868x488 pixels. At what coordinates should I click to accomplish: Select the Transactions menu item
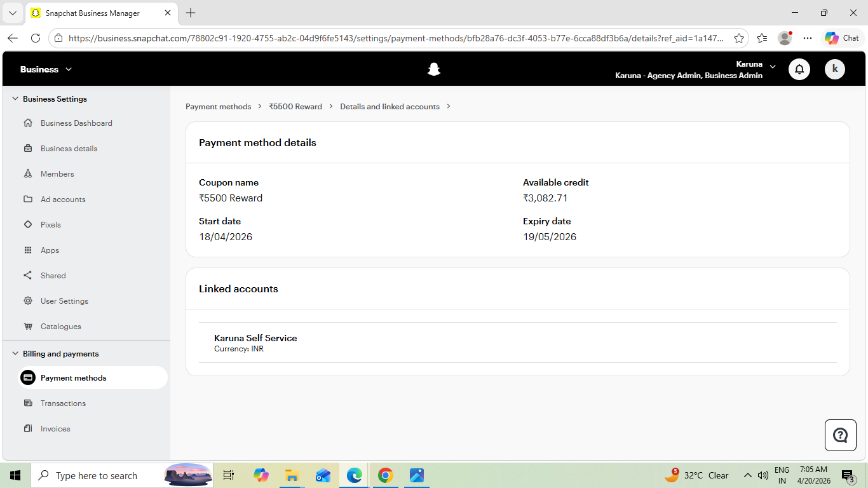(63, 403)
